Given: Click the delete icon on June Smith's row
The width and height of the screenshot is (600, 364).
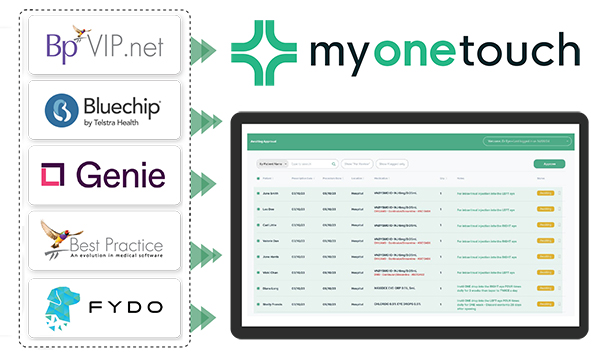Looking at the screenshot, I should (x=559, y=193).
